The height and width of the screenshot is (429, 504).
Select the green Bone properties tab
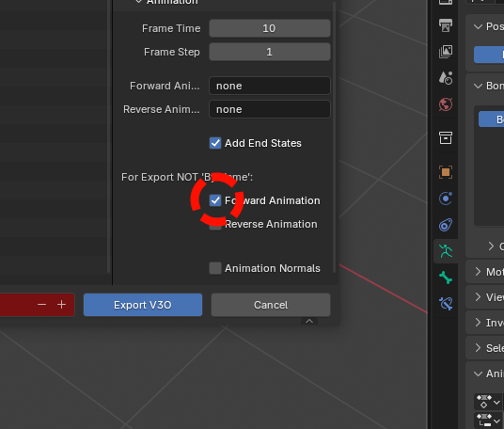pos(446,278)
